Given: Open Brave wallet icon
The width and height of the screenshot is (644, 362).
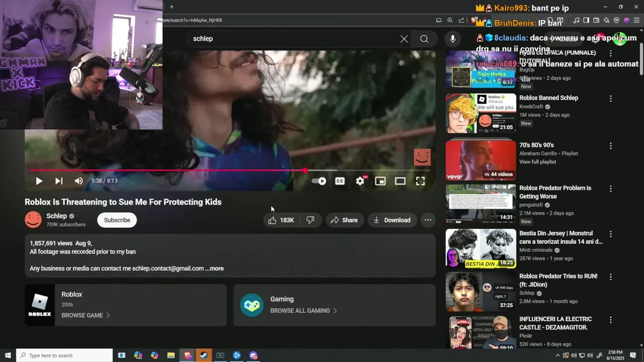Looking at the screenshot, I should point(596,20).
